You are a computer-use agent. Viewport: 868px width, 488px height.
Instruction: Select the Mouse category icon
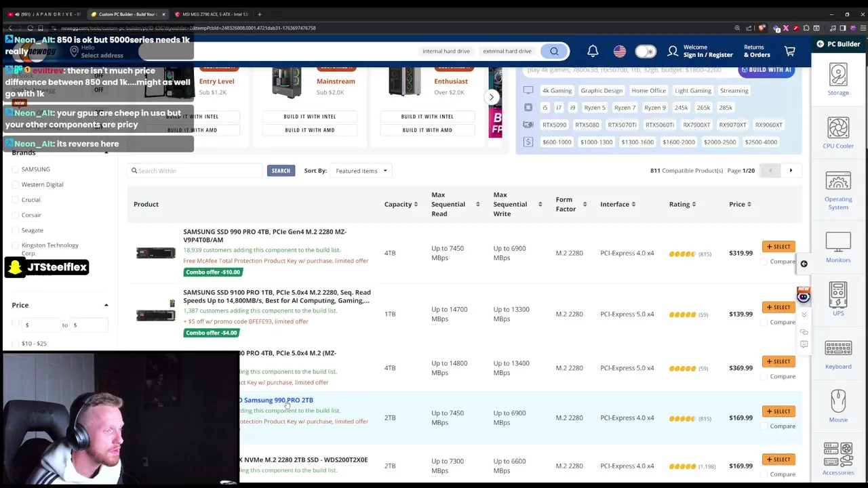(838, 406)
